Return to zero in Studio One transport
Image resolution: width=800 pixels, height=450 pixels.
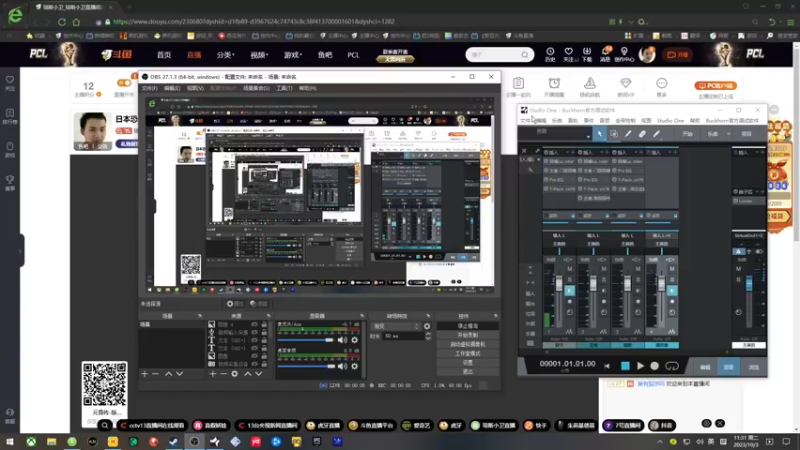(x=607, y=366)
